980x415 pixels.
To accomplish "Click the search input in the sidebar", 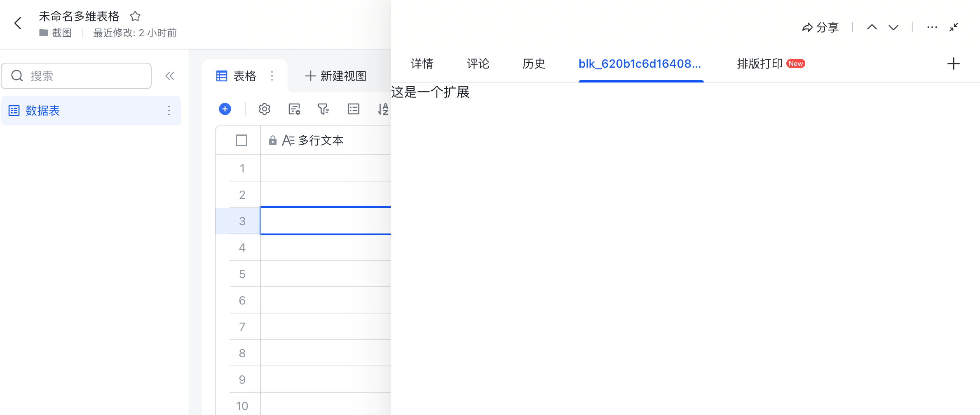I will pos(76,75).
